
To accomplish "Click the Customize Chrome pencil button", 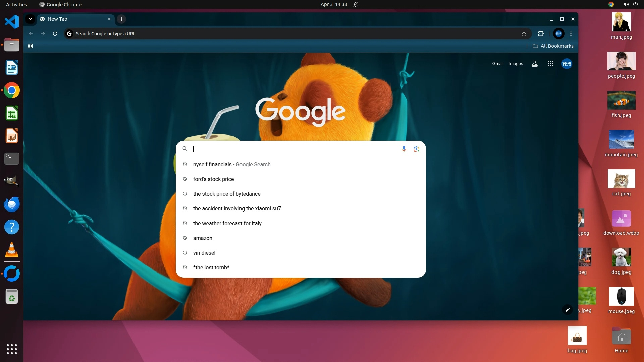I will click(567, 310).
